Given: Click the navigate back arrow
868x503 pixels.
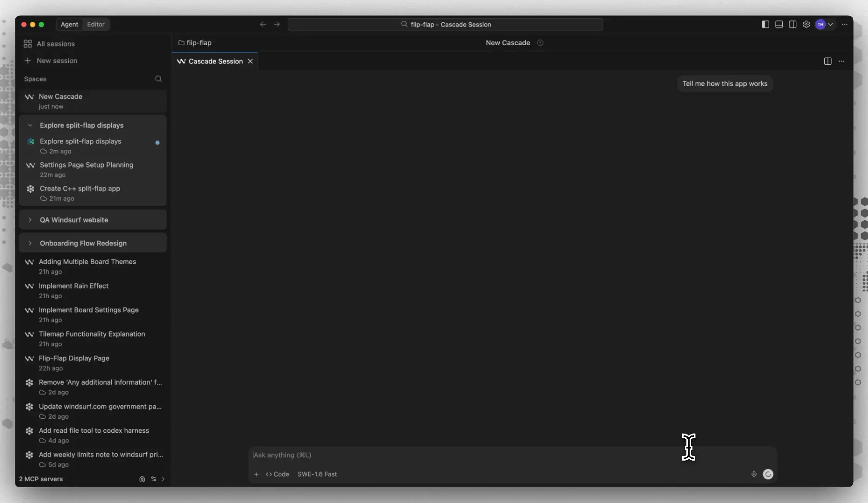Looking at the screenshot, I should [x=263, y=24].
